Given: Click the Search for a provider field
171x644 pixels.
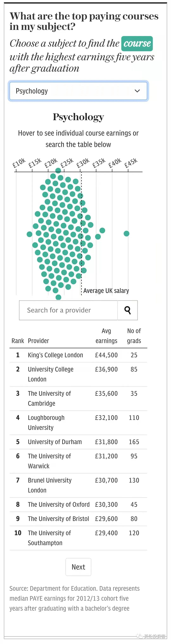Looking at the screenshot, I should pos(68,310).
